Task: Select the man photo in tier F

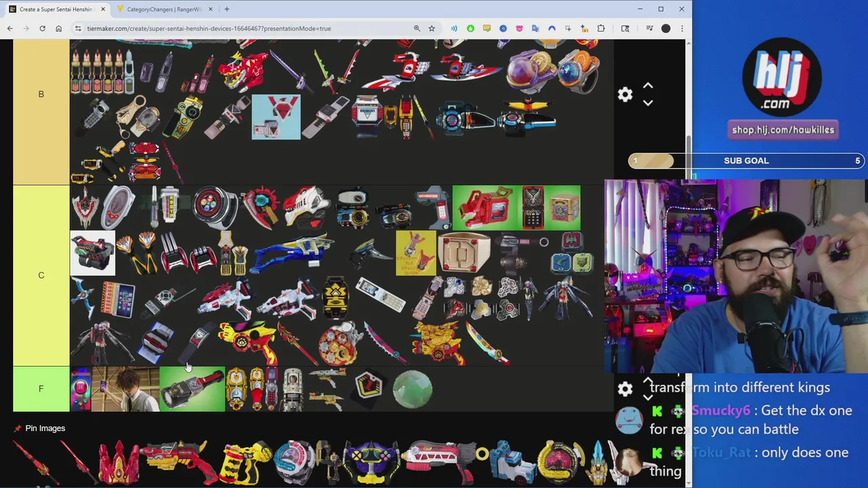Action: (x=125, y=389)
